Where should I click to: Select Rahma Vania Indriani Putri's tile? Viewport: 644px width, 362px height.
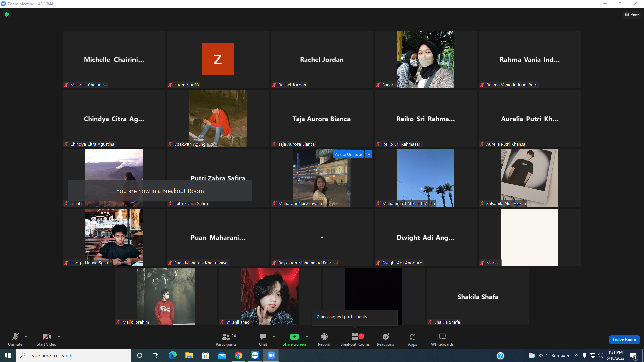[530, 59]
